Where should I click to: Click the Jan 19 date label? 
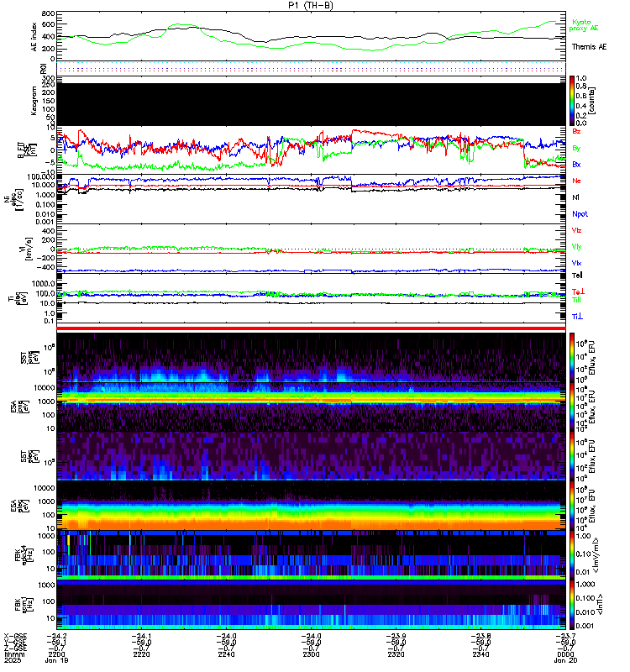pos(56,660)
